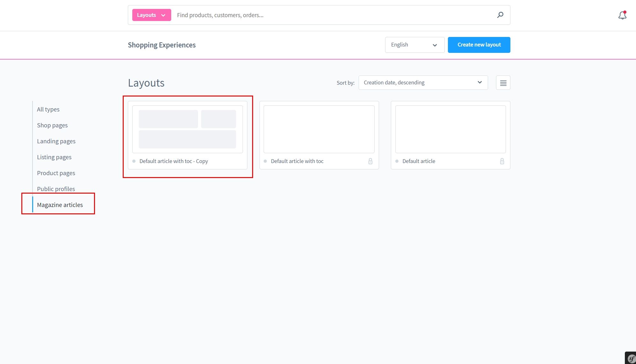The image size is (636, 364).
Task: Filter by Listing pages
Action: pyautogui.click(x=54, y=157)
